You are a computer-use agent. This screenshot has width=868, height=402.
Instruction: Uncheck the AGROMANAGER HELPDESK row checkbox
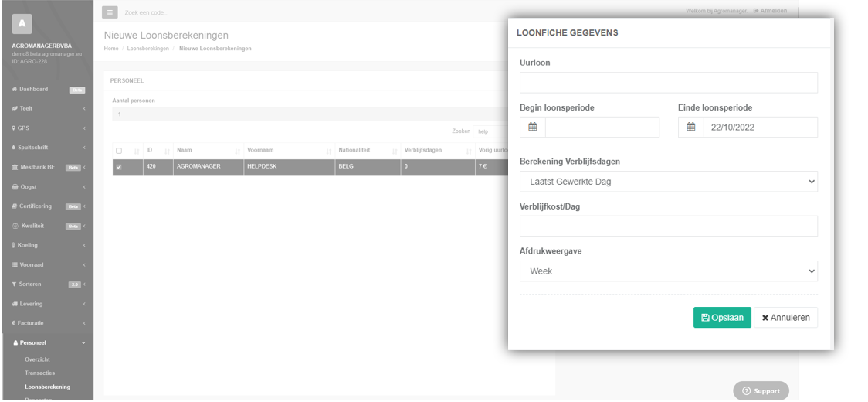pos(118,168)
